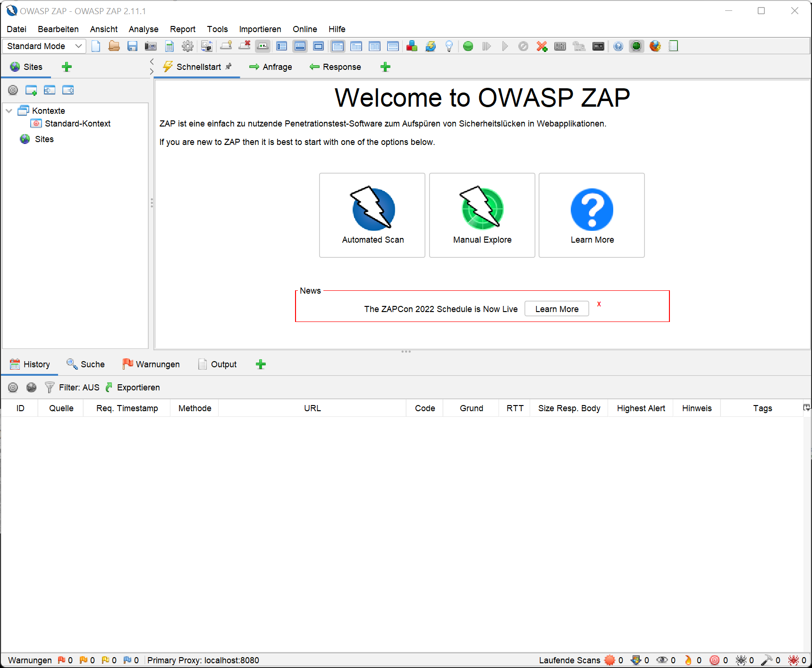Add a new tab beside the Sites tab
The height and width of the screenshot is (668, 812).
tap(67, 67)
